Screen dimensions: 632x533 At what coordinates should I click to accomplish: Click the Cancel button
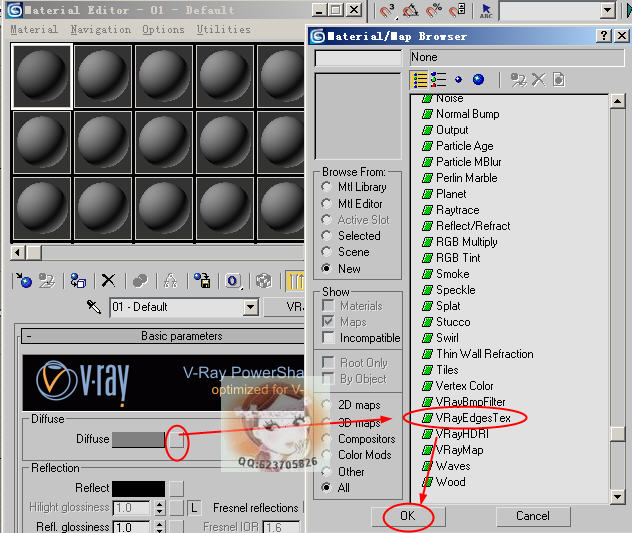tap(532, 516)
